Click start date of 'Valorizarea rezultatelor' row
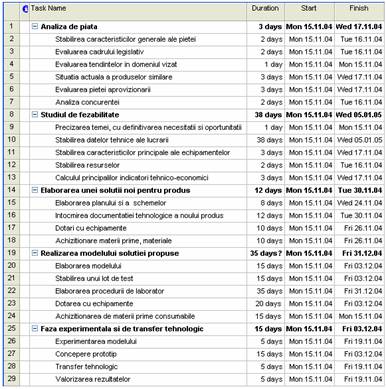Viewport: 386px width, 389px height. 310,379
